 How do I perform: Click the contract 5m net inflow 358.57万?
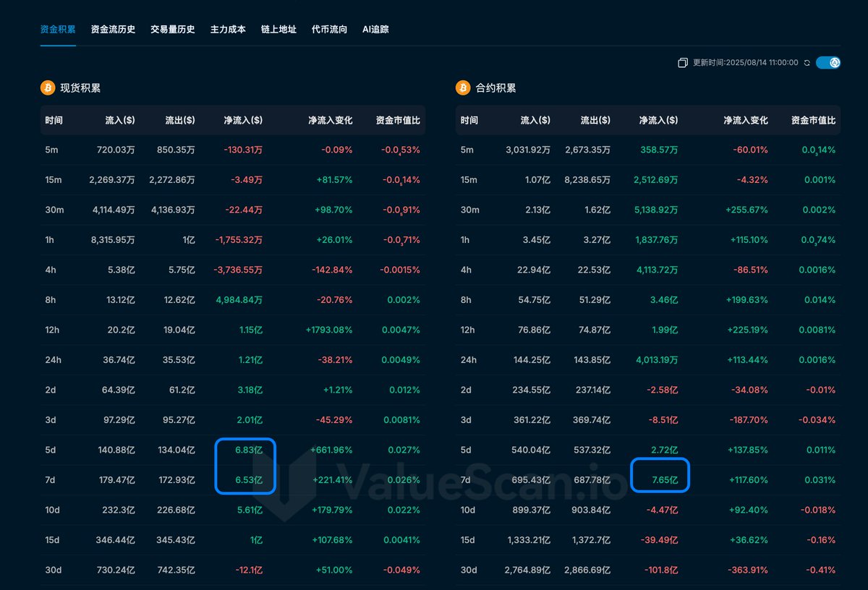pyautogui.click(x=660, y=150)
